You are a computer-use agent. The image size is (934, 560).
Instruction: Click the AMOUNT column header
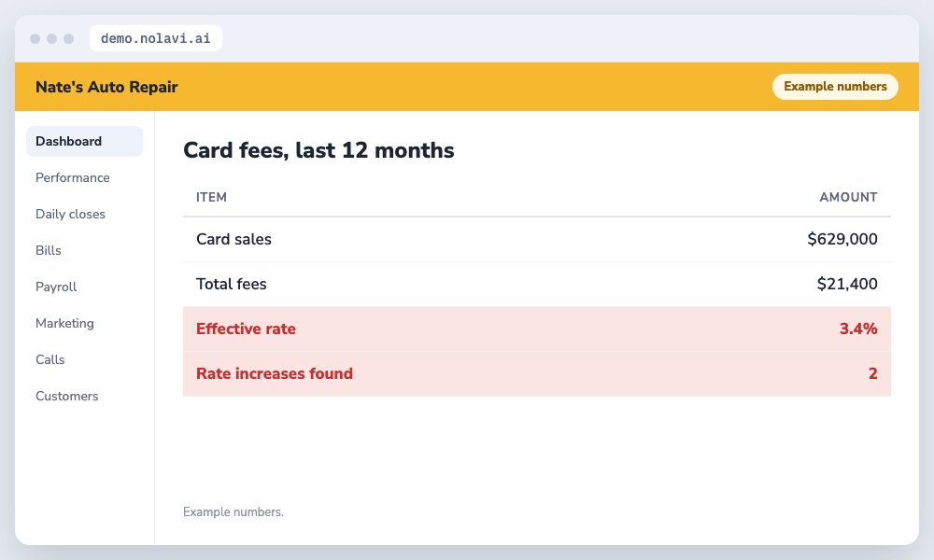click(x=848, y=197)
